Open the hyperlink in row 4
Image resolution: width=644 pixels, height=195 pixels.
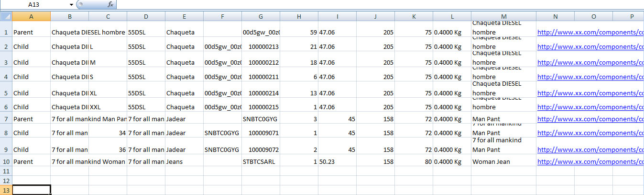coord(590,77)
